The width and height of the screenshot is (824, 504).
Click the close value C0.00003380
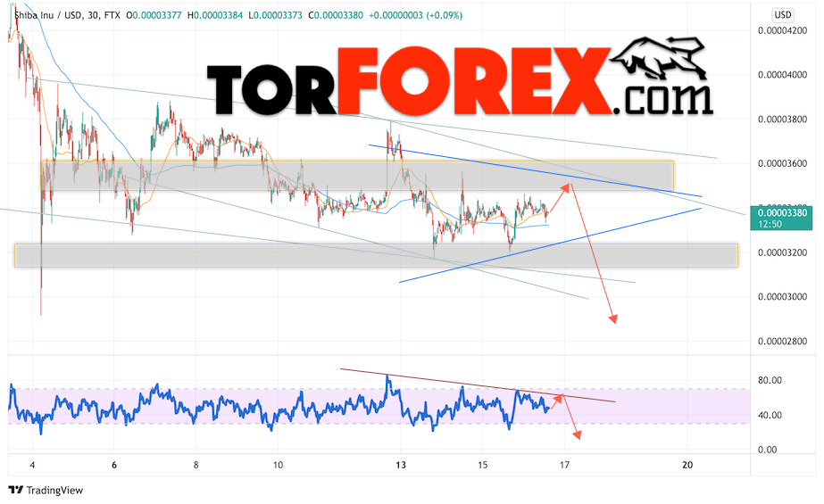pos(336,15)
